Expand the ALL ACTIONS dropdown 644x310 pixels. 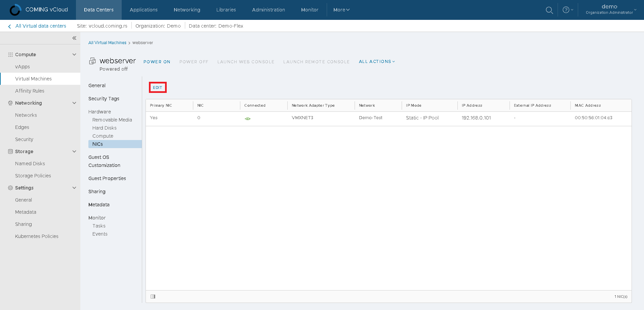tap(377, 62)
